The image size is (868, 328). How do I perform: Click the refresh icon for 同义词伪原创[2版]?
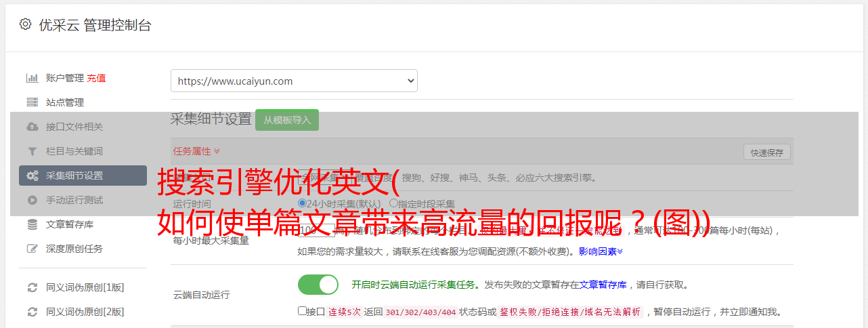[32, 312]
